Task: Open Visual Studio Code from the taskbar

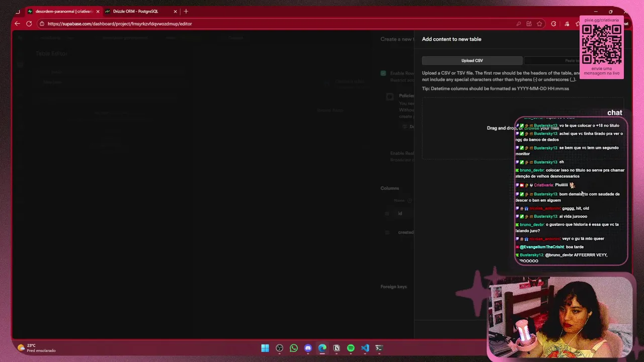Action: click(x=365, y=348)
